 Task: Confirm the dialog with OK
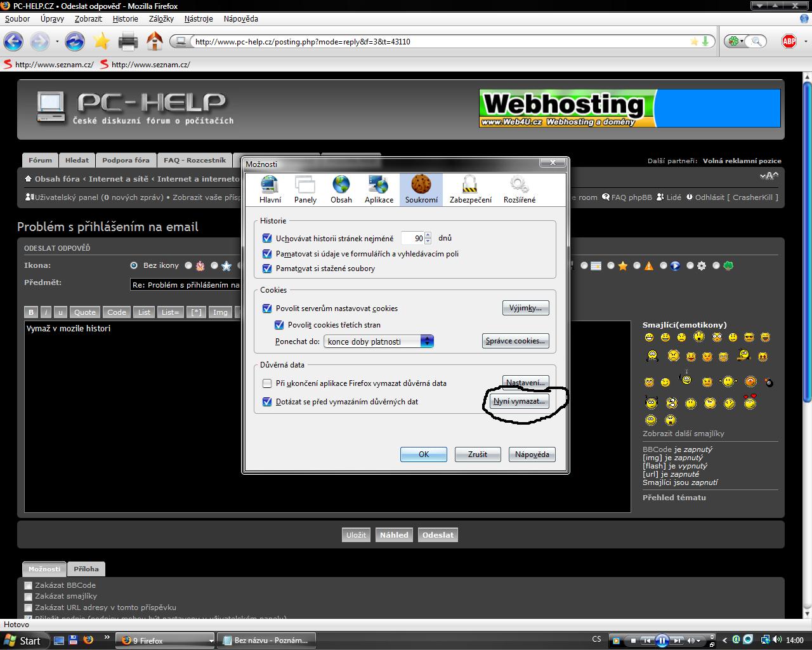(424, 454)
